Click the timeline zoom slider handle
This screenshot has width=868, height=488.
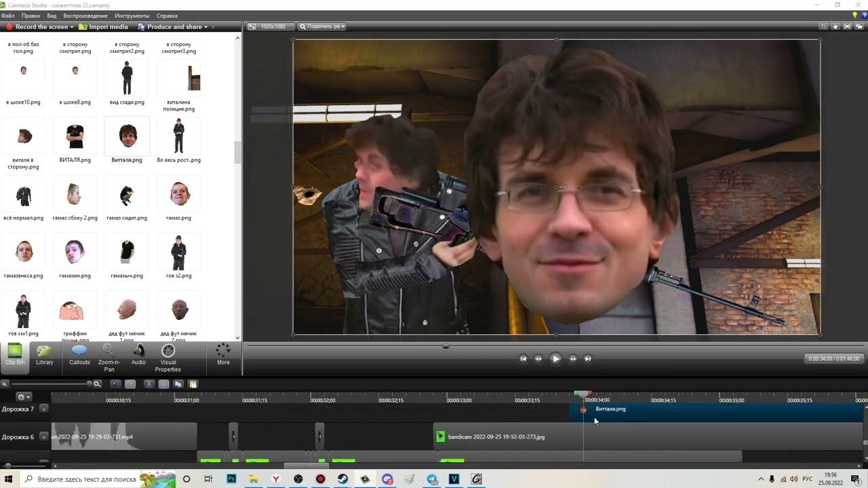(x=89, y=384)
